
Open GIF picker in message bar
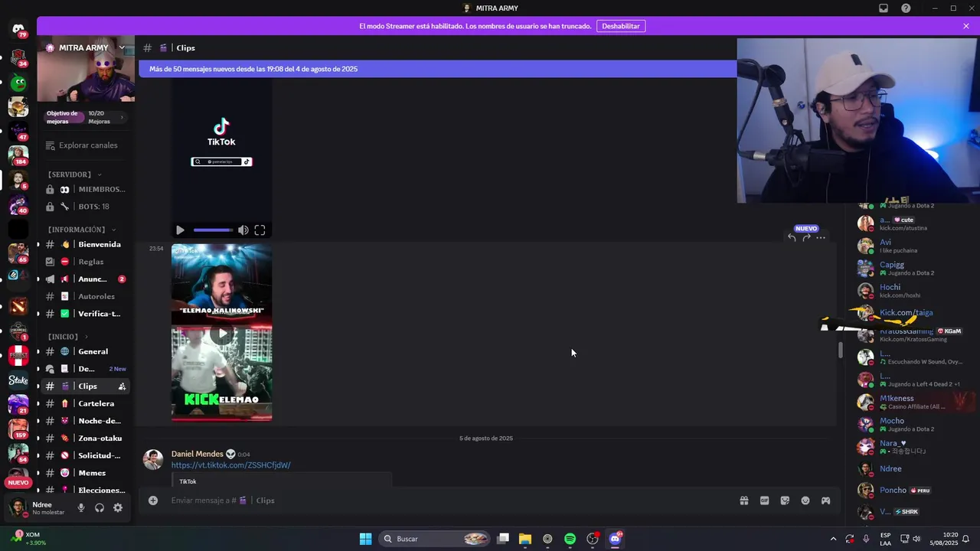764,500
